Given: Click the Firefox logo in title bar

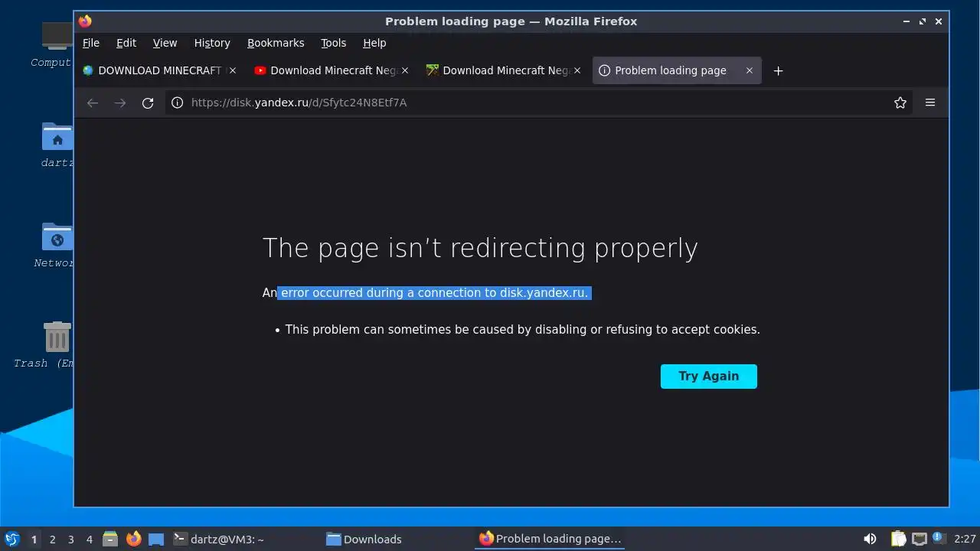Looking at the screenshot, I should click(85, 21).
